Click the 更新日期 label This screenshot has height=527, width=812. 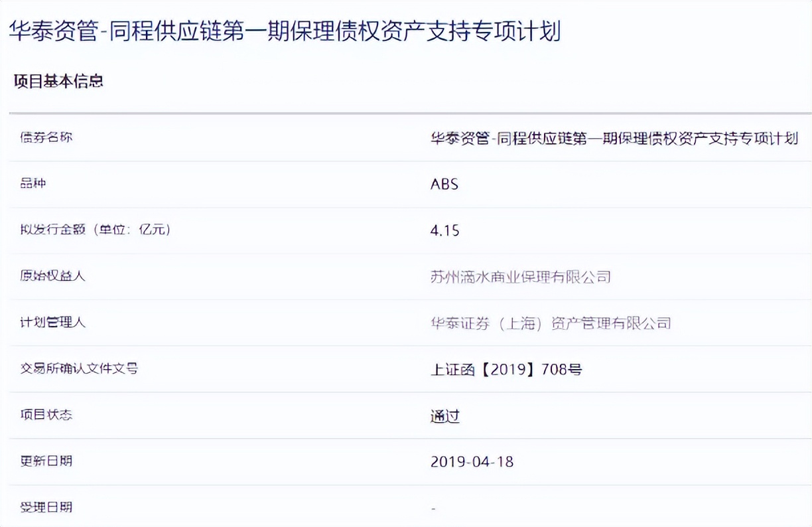46,461
